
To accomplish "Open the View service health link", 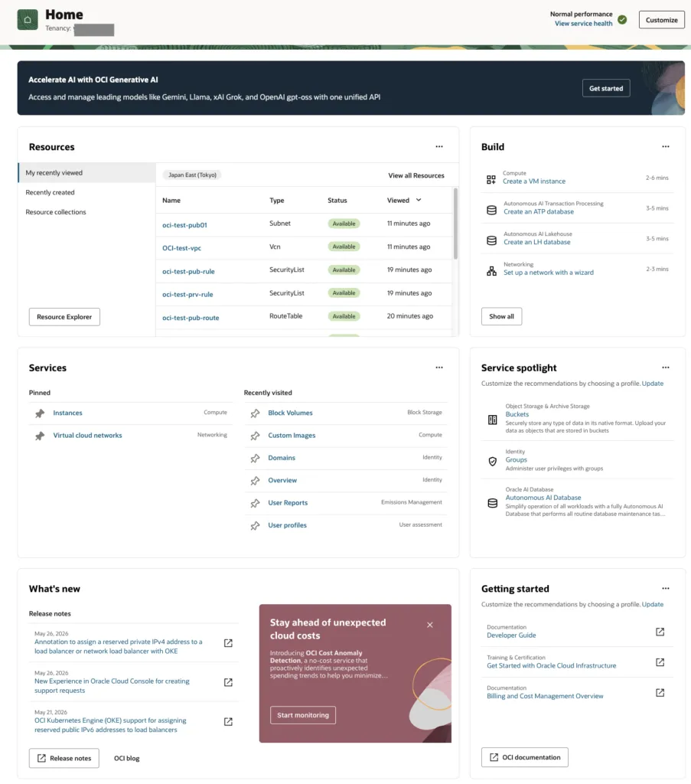I will click(583, 24).
